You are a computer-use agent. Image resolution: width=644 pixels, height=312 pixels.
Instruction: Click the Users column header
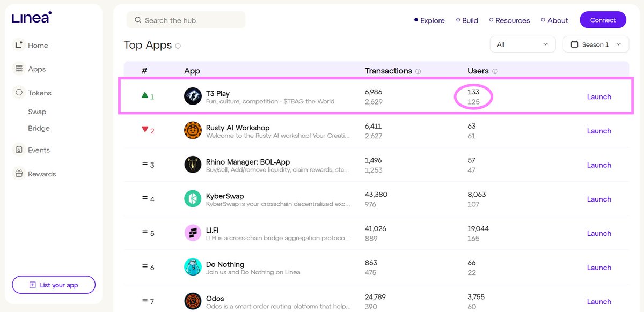(478, 71)
